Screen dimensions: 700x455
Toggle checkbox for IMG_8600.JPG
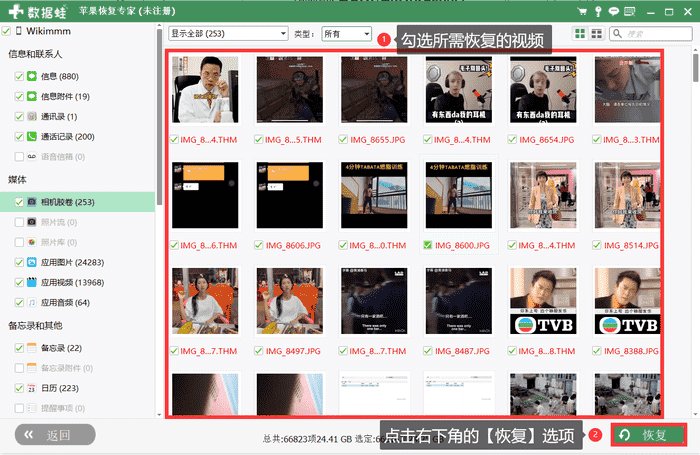427,245
